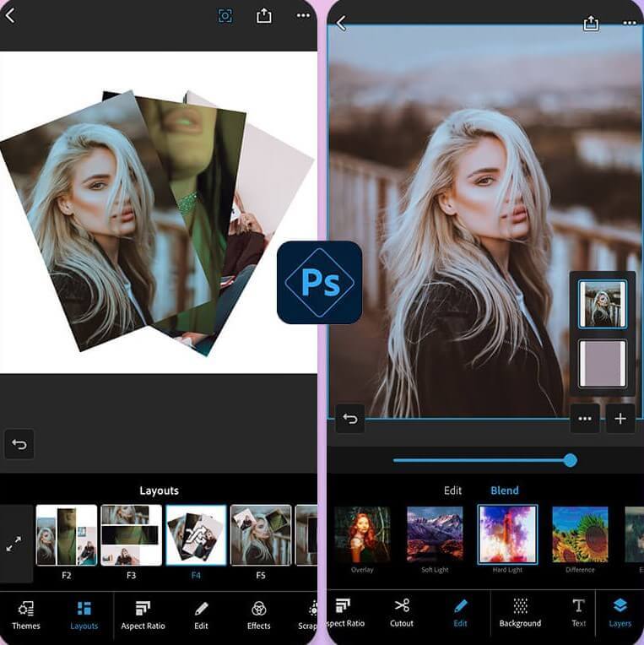
Task: Share the image from right screen
Action: (x=591, y=23)
